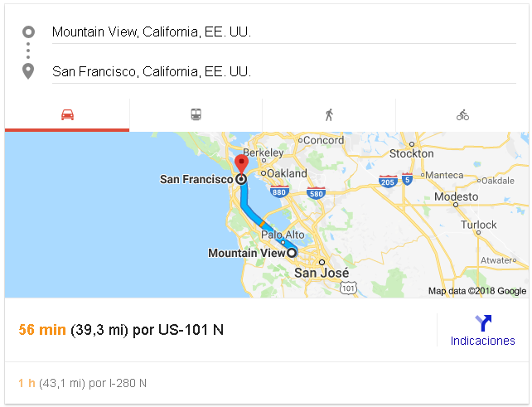The width and height of the screenshot is (532, 407).
Task: Select the walking directions tab
Action: tap(329, 115)
